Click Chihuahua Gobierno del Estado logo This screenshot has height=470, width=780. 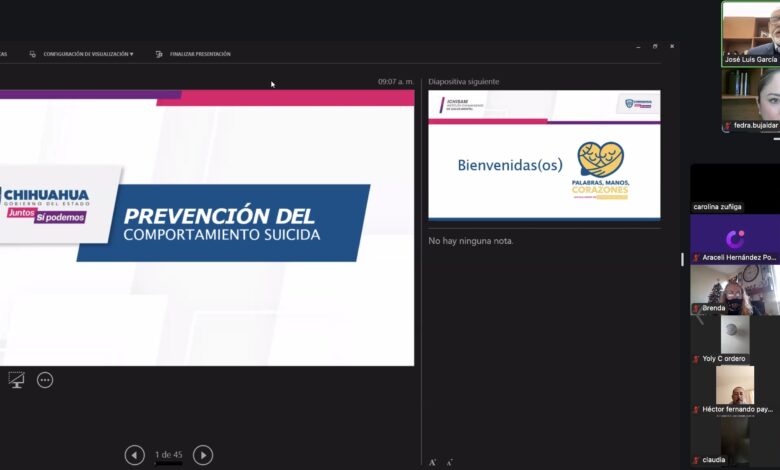(45, 205)
